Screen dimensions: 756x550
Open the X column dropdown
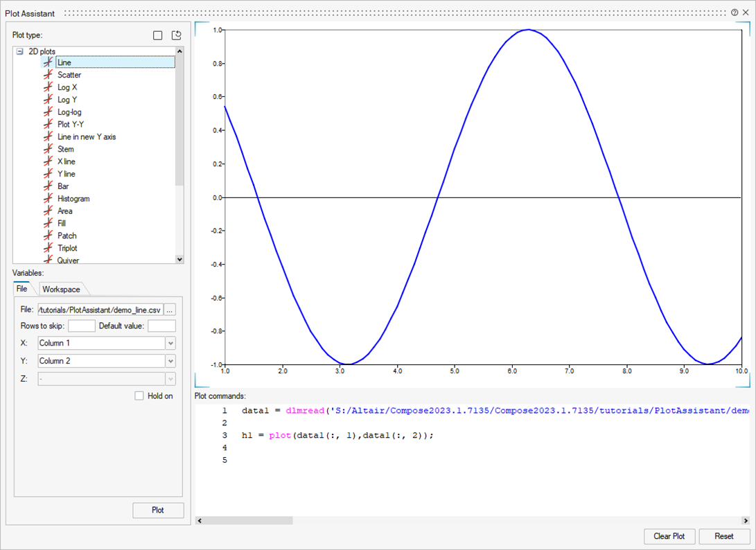(170, 344)
